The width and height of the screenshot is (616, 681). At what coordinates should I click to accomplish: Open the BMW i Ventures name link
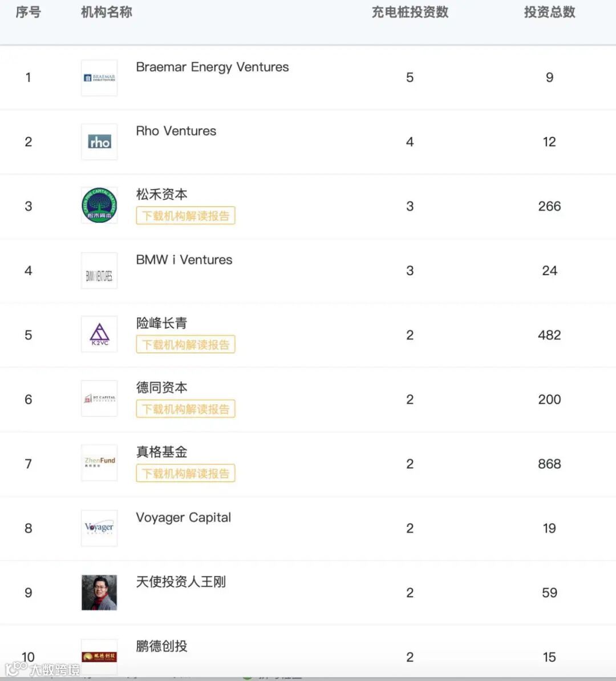[184, 260]
